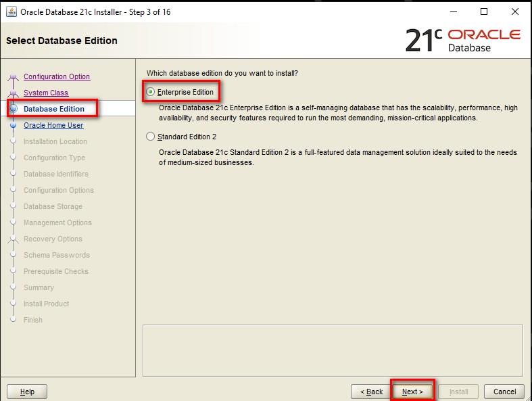
Task: Close the Oracle installer window
Action: (514, 11)
